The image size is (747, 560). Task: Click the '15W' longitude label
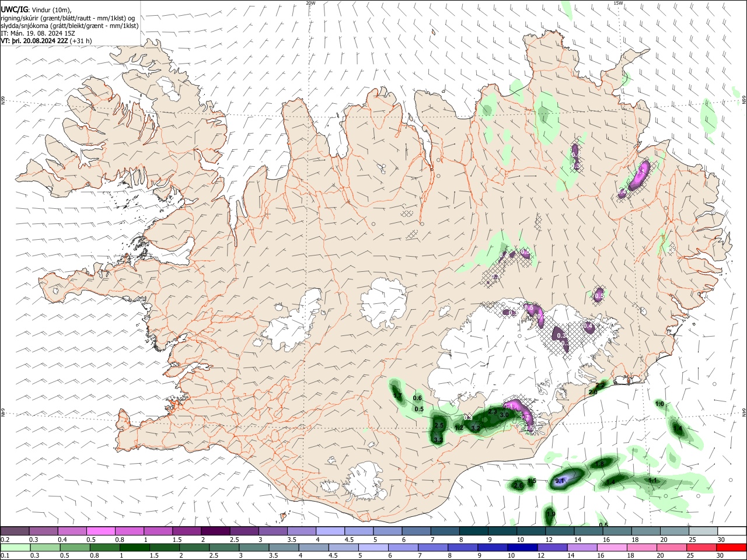619,3
